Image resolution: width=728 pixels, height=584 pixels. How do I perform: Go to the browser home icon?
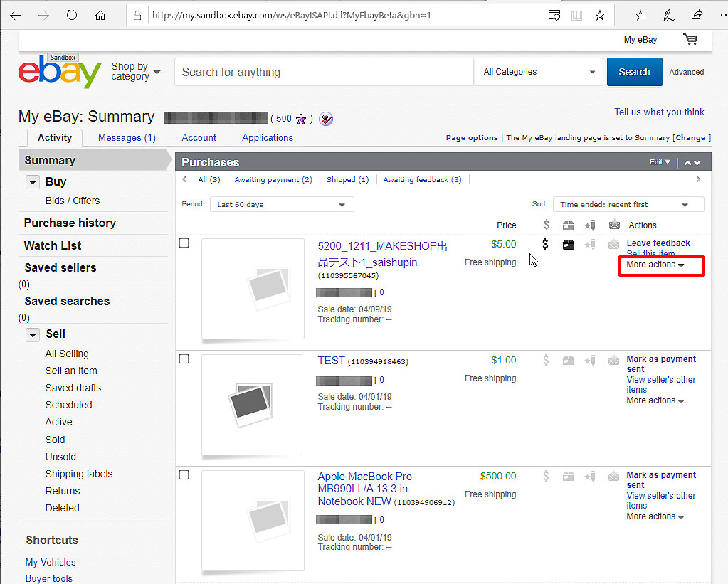tap(100, 15)
